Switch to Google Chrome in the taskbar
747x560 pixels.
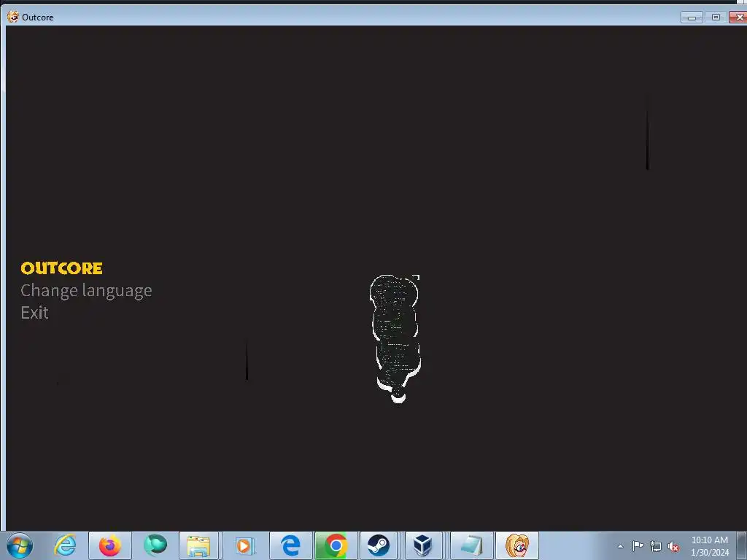(x=336, y=545)
